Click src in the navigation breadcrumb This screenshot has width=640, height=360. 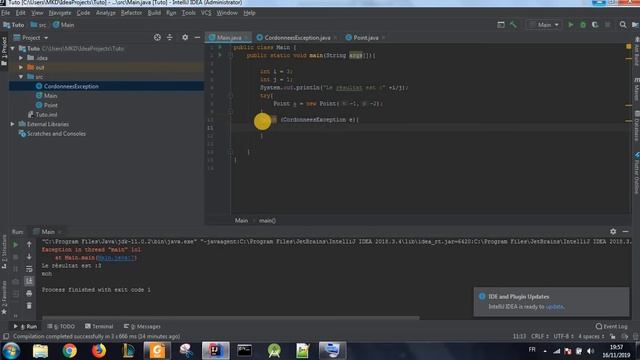coord(39,25)
